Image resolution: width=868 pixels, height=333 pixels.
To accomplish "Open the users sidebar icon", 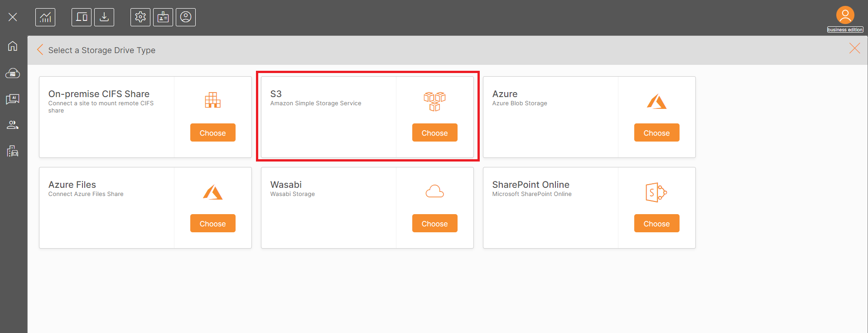I will [x=13, y=125].
